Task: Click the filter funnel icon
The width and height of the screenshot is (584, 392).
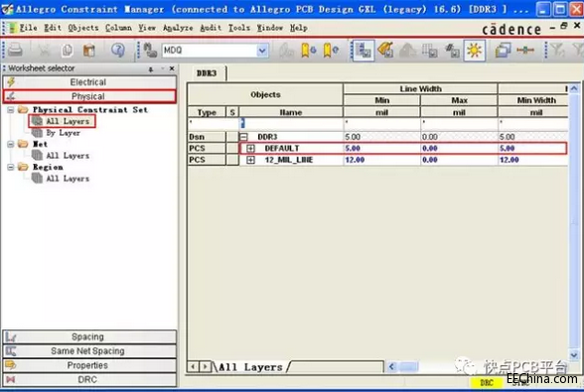Action: (557, 51)
